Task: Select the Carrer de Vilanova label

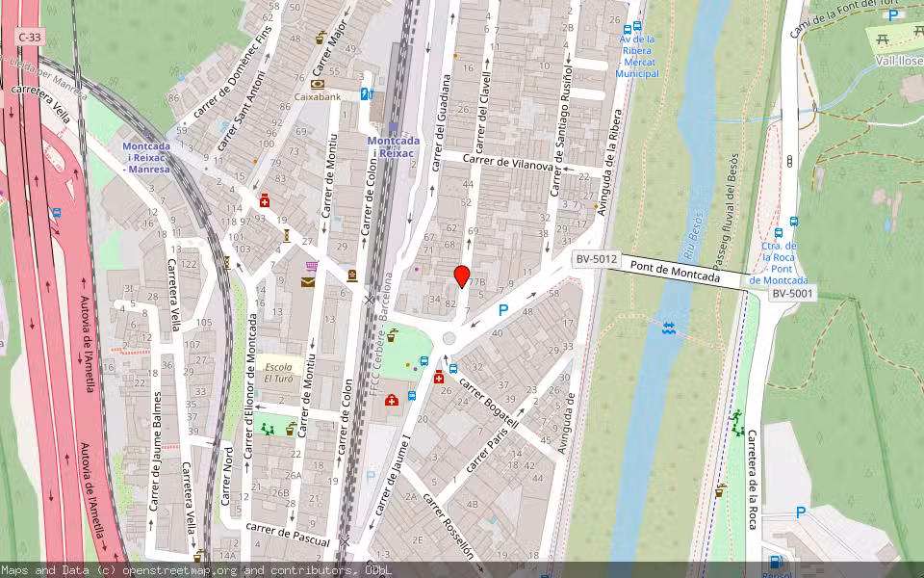Action: click(x=507, y=163)
